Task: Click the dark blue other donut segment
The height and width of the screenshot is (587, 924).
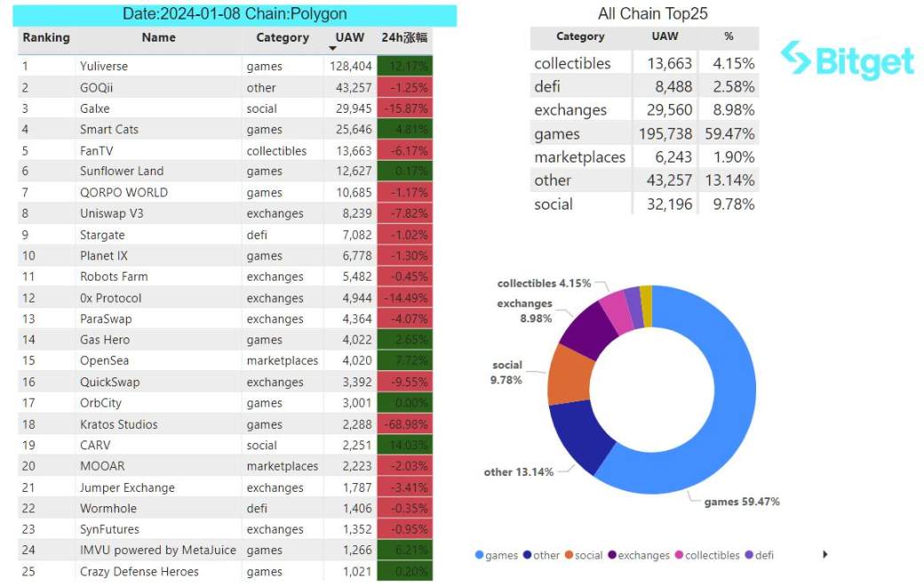Action: 584,441
